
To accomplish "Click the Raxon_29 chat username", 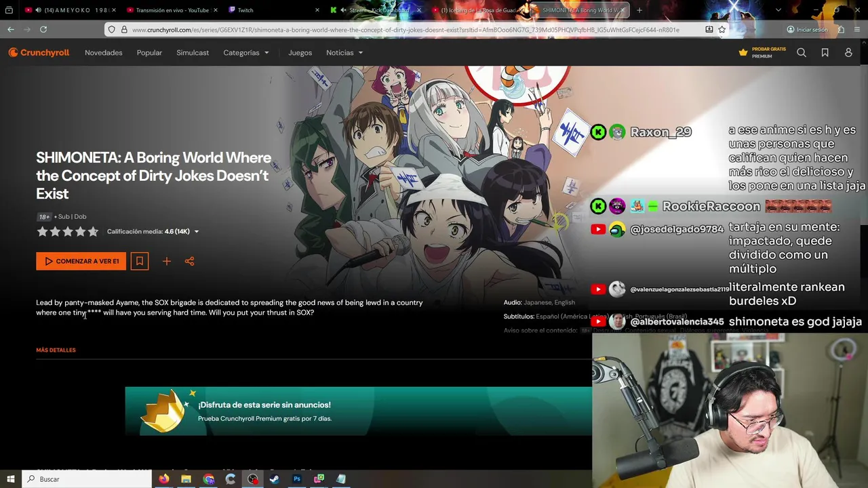I will (660, 132).
